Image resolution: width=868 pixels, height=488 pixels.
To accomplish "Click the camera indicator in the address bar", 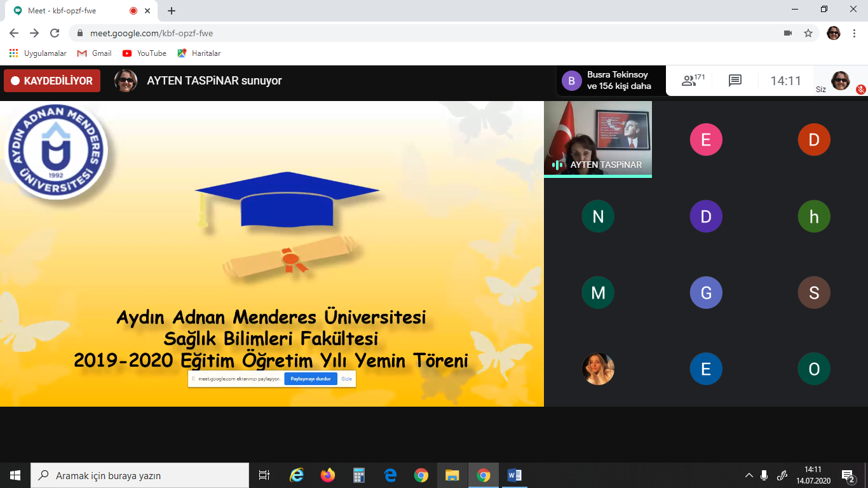I will click(x=788, y=33).
